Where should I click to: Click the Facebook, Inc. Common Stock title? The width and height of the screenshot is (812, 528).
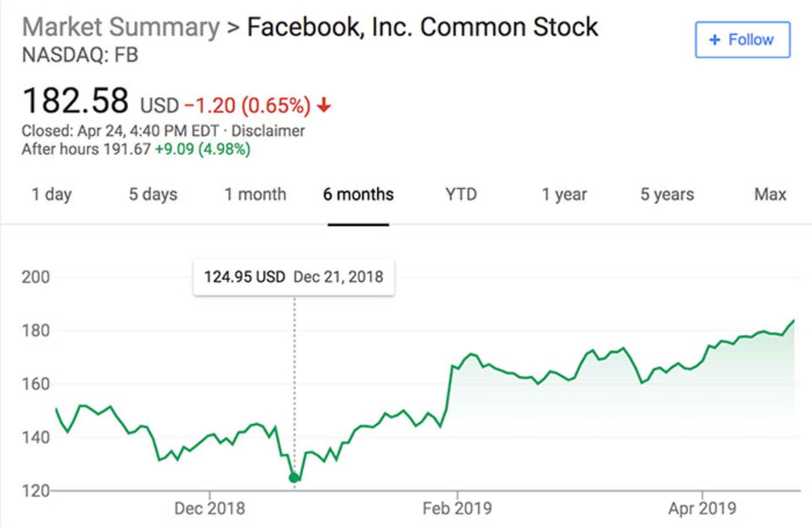(422, 27)
